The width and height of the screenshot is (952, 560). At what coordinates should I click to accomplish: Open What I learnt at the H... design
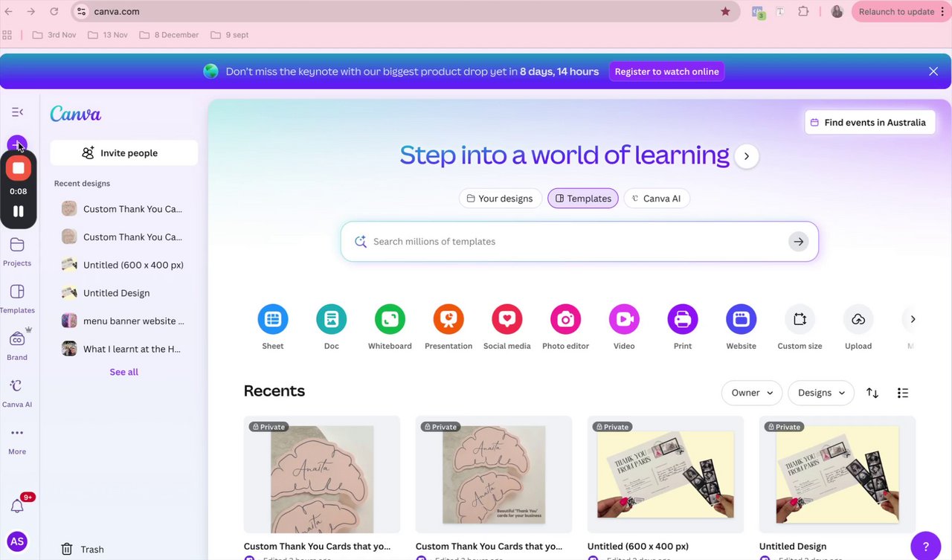point(124,349)
